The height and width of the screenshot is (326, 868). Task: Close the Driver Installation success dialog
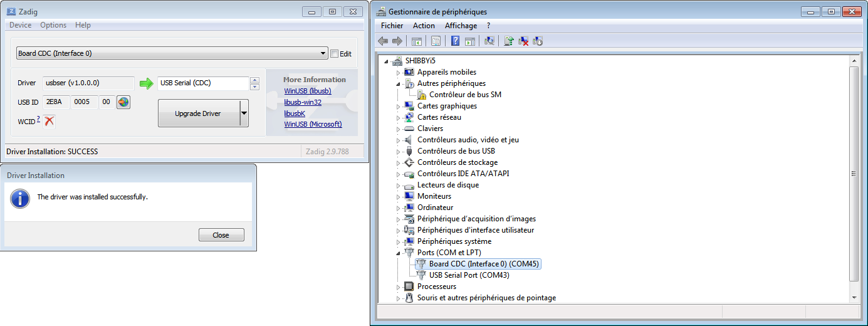(x=221, y=235)
